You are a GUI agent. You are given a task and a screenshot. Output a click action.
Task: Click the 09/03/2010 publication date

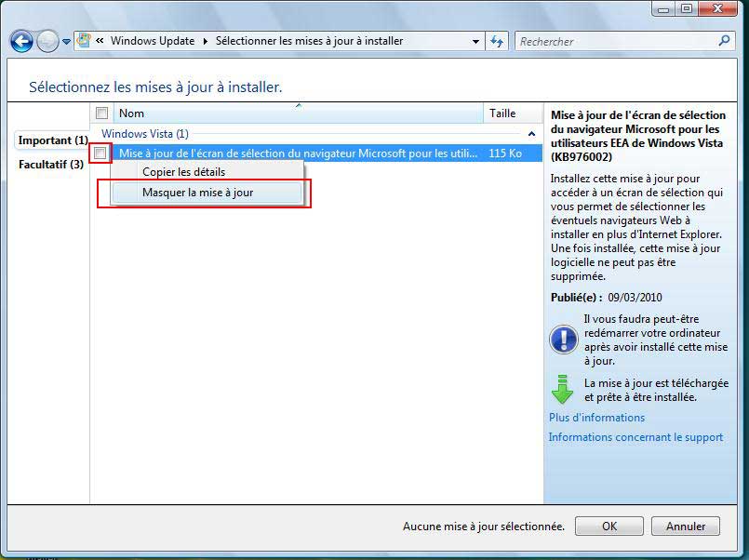pyautogui.click(x=635, y=298)
